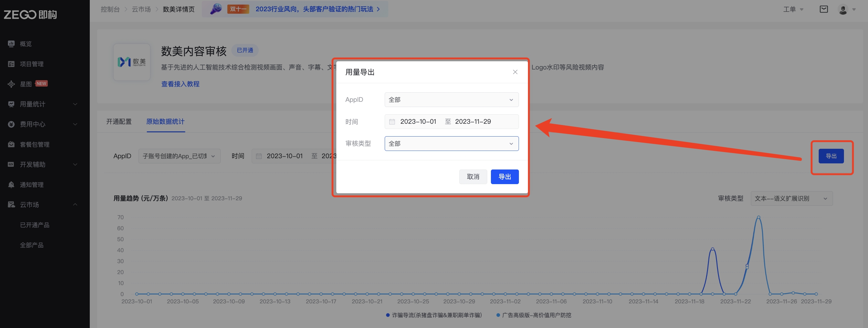Viewport: 868px width, 328px height.
Task: Click the calendar icon in dialog 时间 field
Action: [x=392, y=122]
